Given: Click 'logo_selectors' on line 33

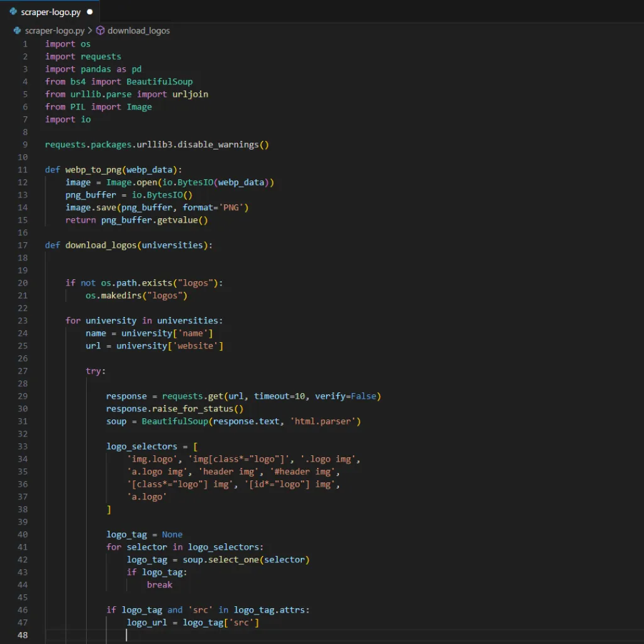Looking at the screenshot, I should click(x=142, y=447).
